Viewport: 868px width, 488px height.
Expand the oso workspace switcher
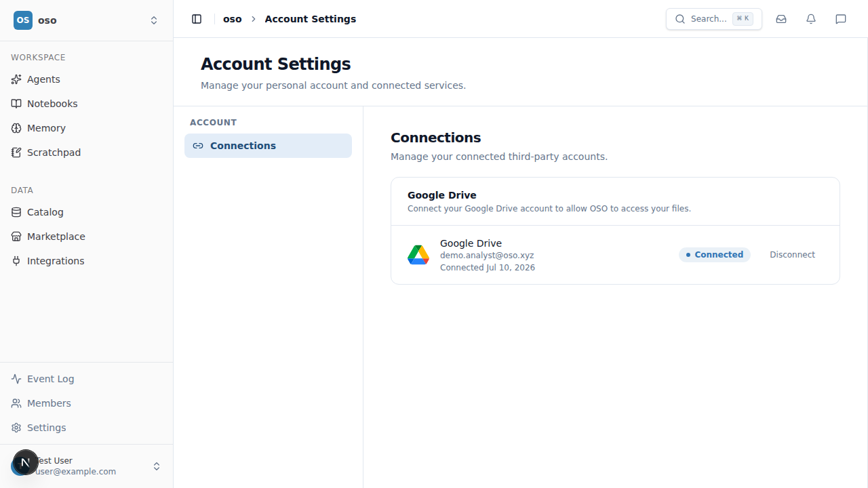[154, 20]
